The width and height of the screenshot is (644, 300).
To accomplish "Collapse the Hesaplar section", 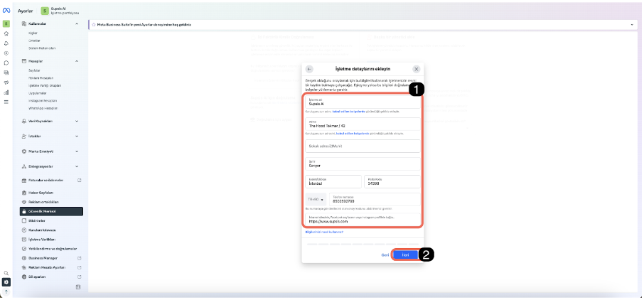I will [77, 61].
